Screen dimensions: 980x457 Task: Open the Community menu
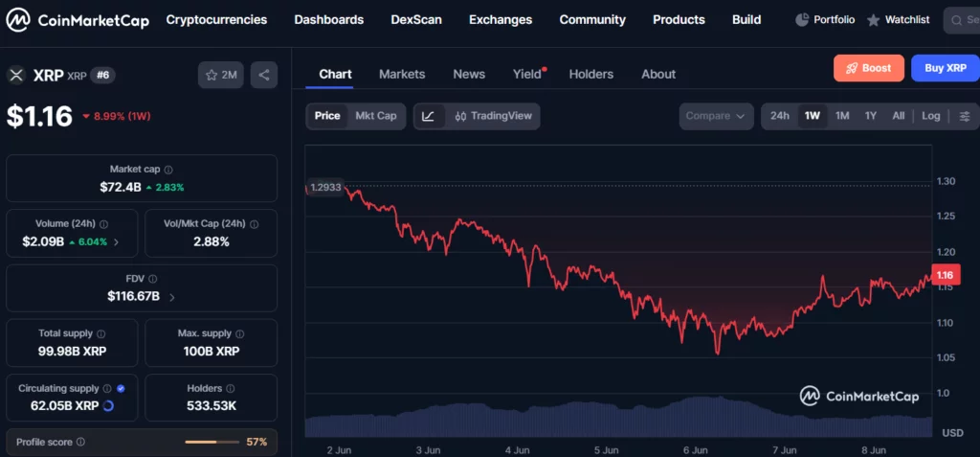[x=592, y=20]
